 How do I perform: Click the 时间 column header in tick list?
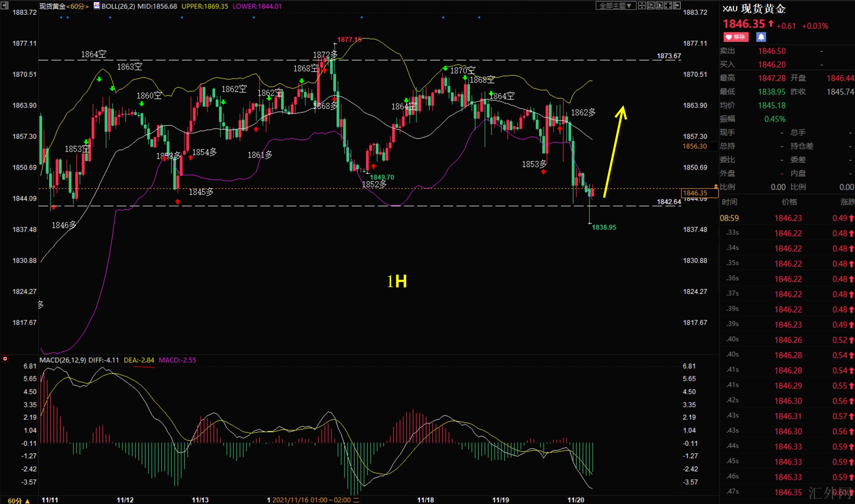pyautogui.click(x=729, y=202)
